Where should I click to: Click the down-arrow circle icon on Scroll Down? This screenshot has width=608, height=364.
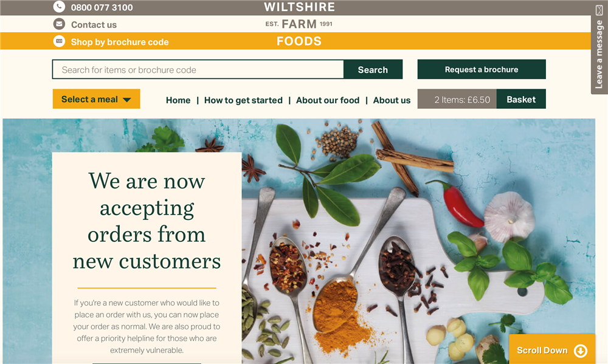(580, 351)
